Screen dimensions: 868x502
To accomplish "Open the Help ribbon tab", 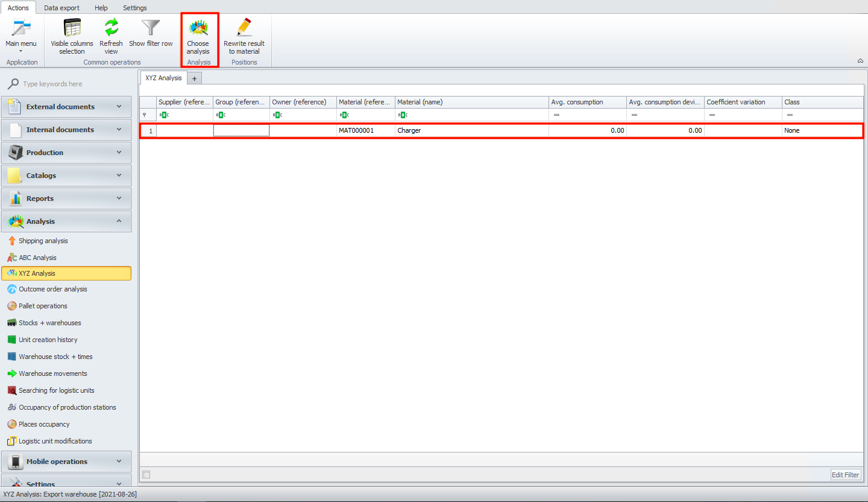I will click(x=101, y=8).
